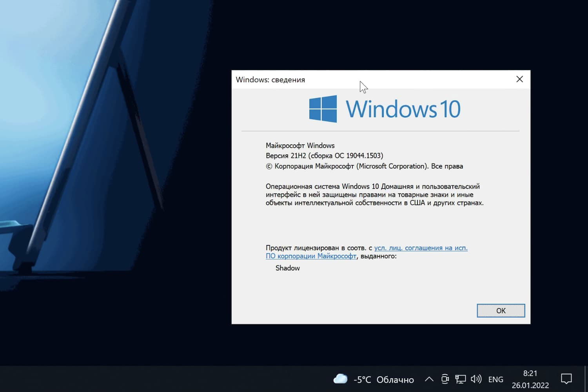The width and height of the screenshot is (588, 392).
Task: Select the -5°C temperature label
Action: (x=361, y=379)
